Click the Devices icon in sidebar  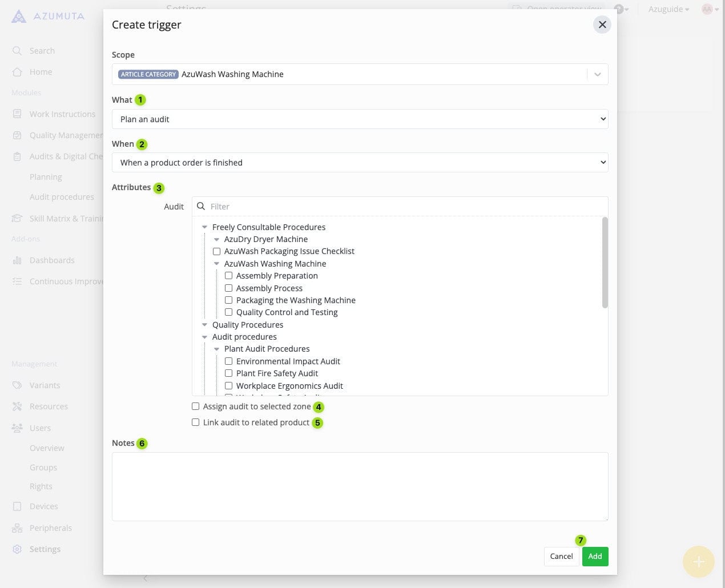click(x=17, y=506)
